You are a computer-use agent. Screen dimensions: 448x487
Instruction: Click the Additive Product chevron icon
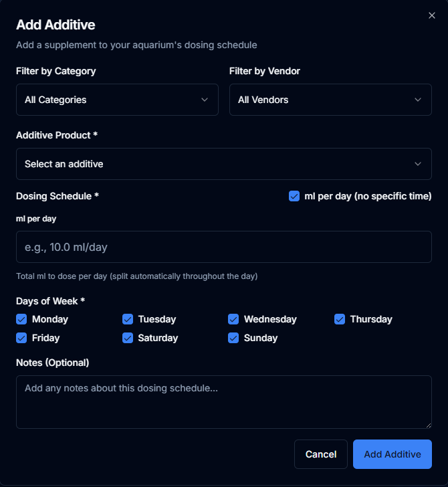[418, 164]
